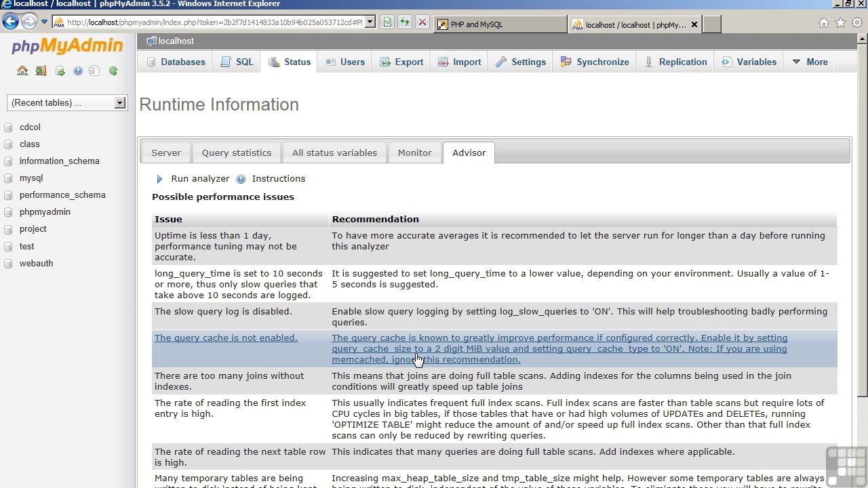Click the Instructions link
This screenshot has height=488, width=868.
(278, 178)
